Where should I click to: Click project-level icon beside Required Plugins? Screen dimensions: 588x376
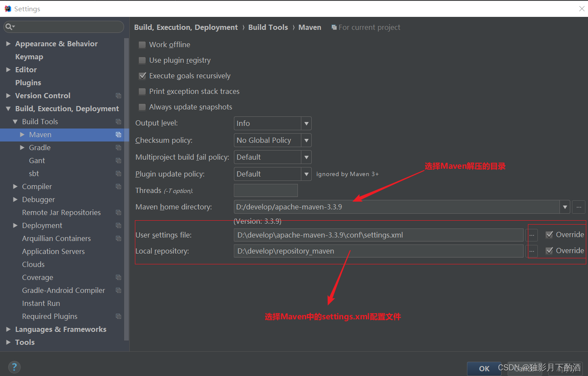(x=118, y=316)
